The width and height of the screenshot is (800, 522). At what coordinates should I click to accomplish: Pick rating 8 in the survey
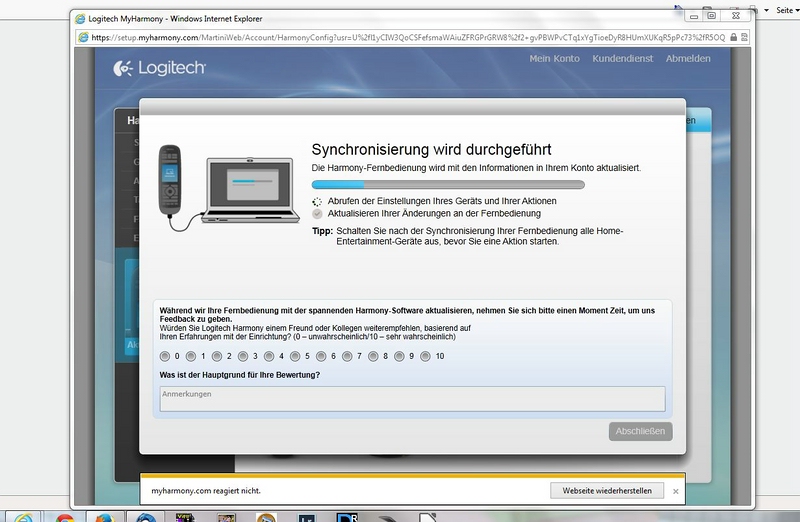[x=373, y=356]
